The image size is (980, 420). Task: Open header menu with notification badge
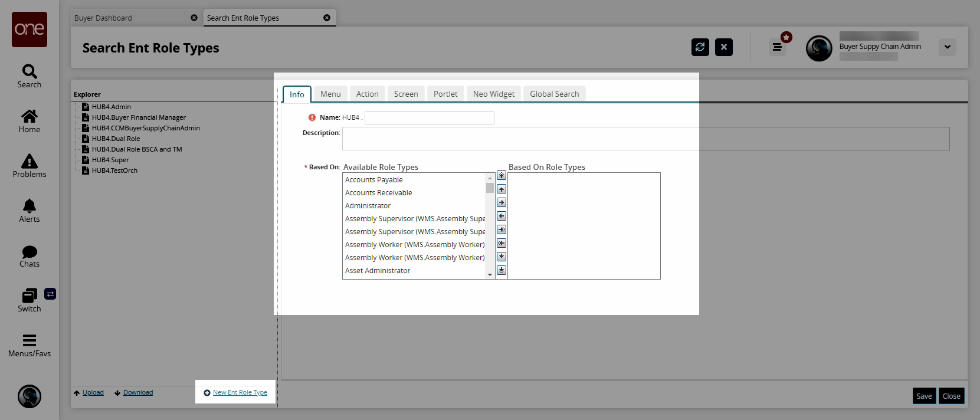(x=777, y=47)
